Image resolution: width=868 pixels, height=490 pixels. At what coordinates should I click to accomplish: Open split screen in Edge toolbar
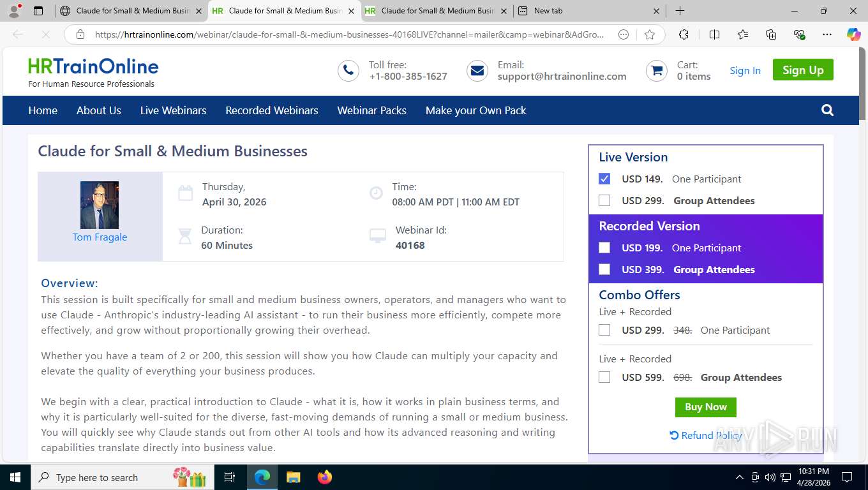(x=714, y=35)
